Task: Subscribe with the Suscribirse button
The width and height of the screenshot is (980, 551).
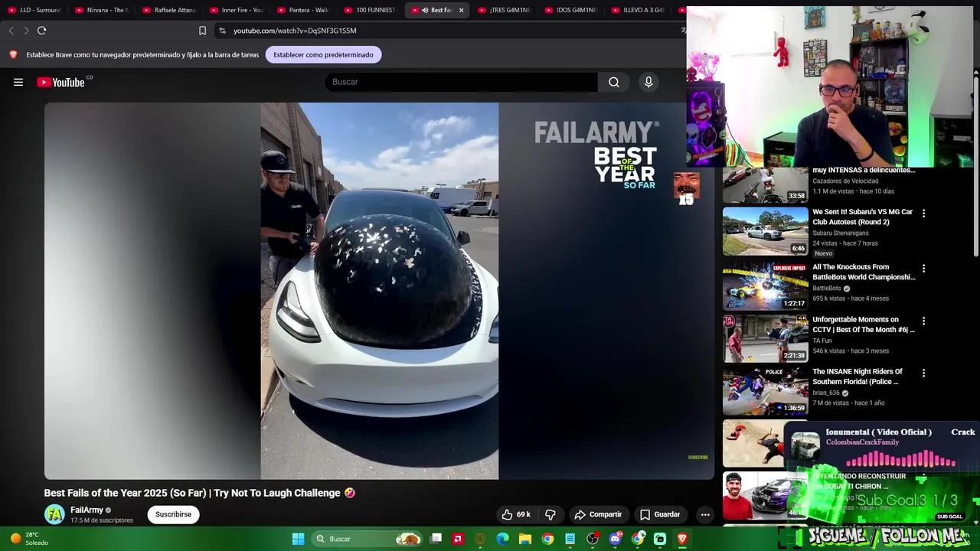Action: pos(173,514)
